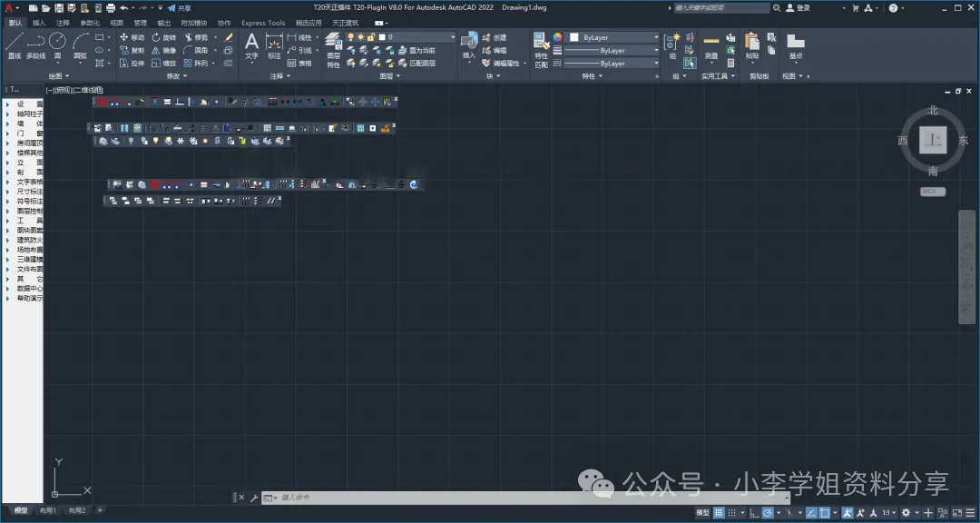Click the 创建 (Create block) button

[x=494, y=37]
